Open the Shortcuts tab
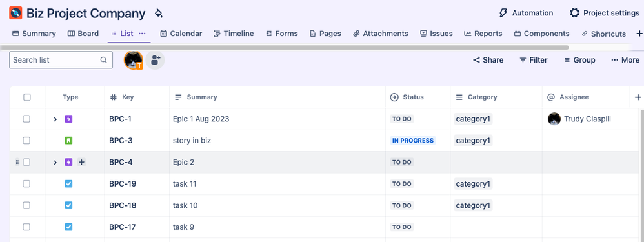Viewport: 644px width, 242px height. pos(604,34)
